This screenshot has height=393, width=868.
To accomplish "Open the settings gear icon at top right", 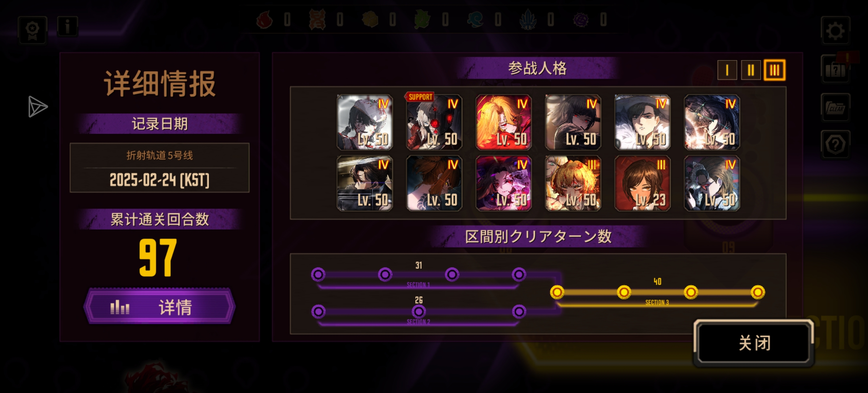I will pos(835,31).
